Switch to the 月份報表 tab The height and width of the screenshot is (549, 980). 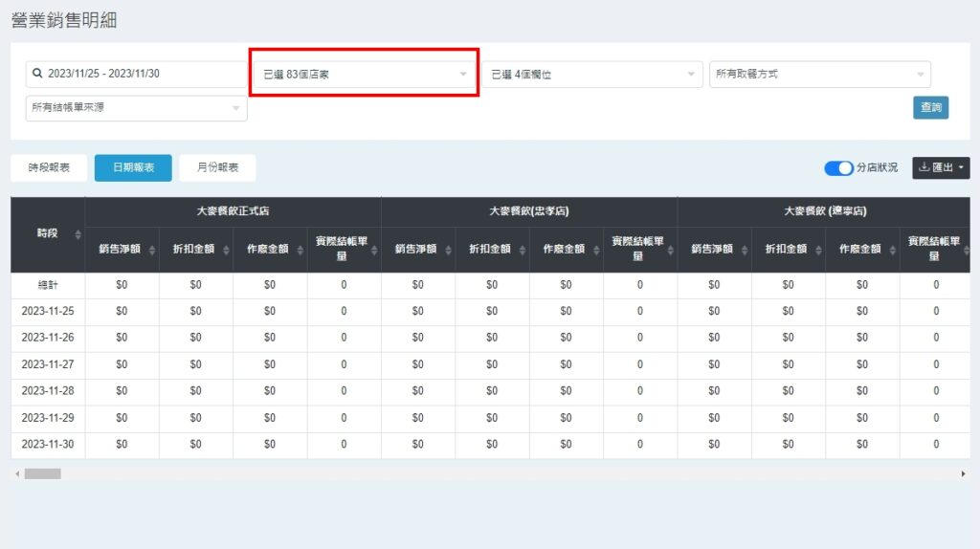click(x=217, y=167)
